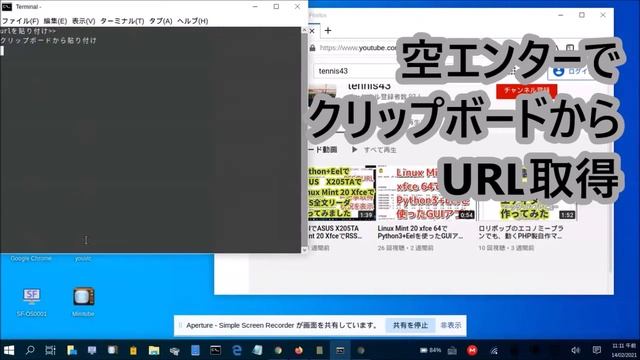Click the Terminal scrollbar up arrow
This screenshot has width=640, height=360.
[304, 30]
